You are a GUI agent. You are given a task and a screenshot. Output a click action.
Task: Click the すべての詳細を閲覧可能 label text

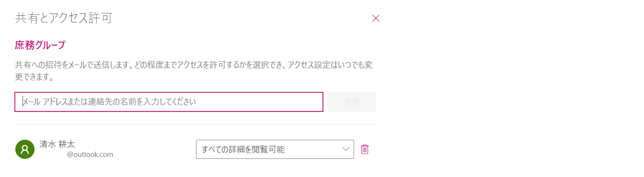[x=243, y=149]
